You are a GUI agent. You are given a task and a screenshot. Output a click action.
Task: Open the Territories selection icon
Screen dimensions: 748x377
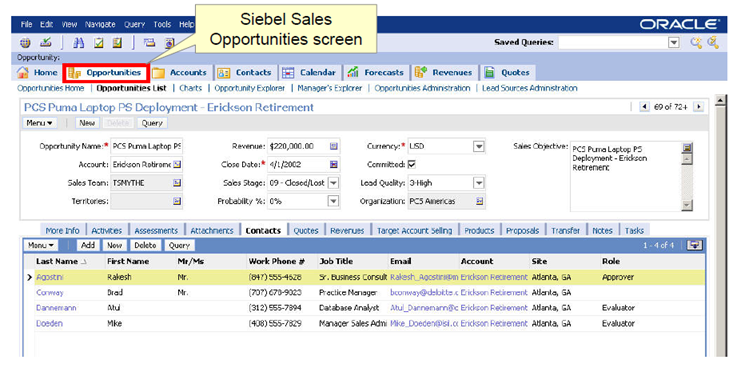coord(177,201)
